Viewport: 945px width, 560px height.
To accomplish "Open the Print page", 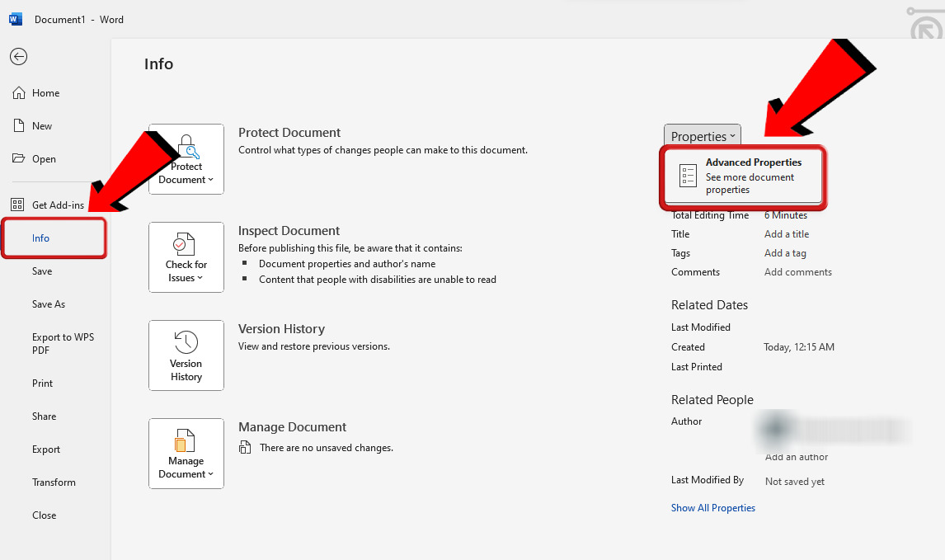I will point(42,384).
